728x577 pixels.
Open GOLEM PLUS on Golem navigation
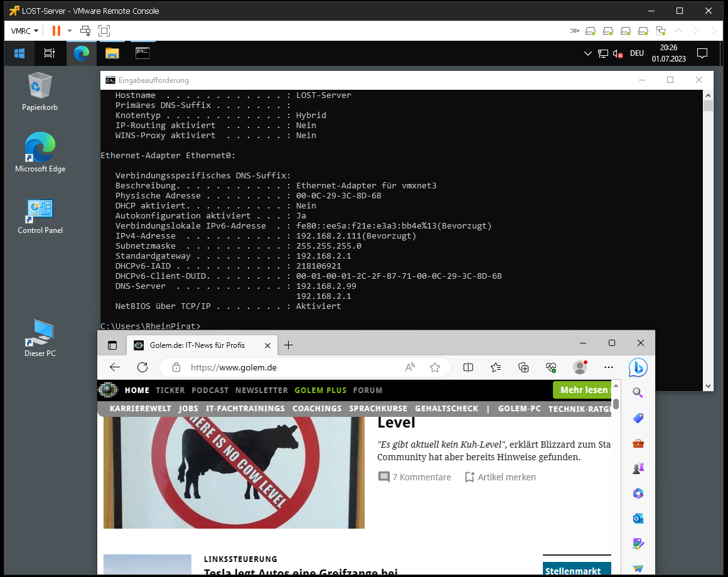click(320, 391)
